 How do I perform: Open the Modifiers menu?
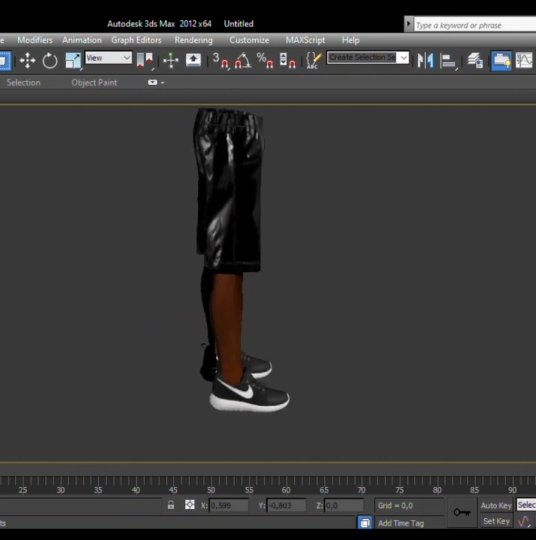pos(35,40)
